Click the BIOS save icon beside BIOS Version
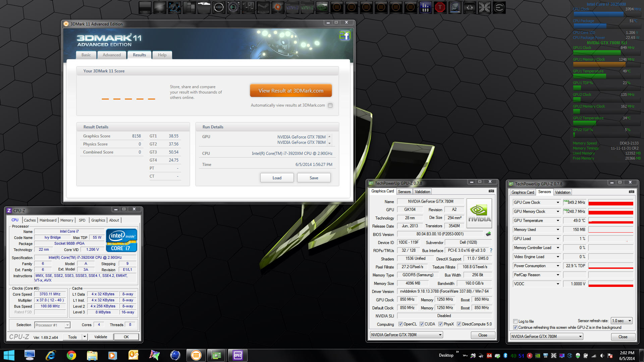The width and height of the screenshot is (644, 362). pyautogui.click(x=488, y=234)
